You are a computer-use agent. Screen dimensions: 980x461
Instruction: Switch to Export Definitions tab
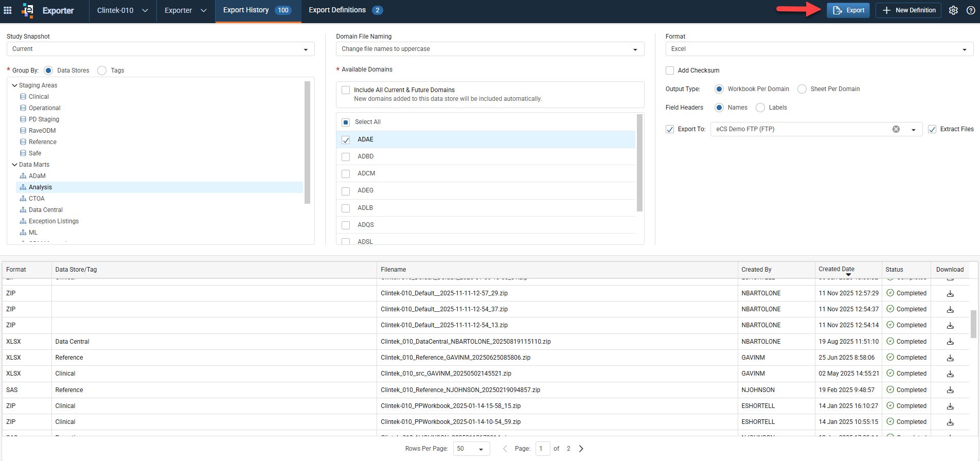(x=346, y=10)
